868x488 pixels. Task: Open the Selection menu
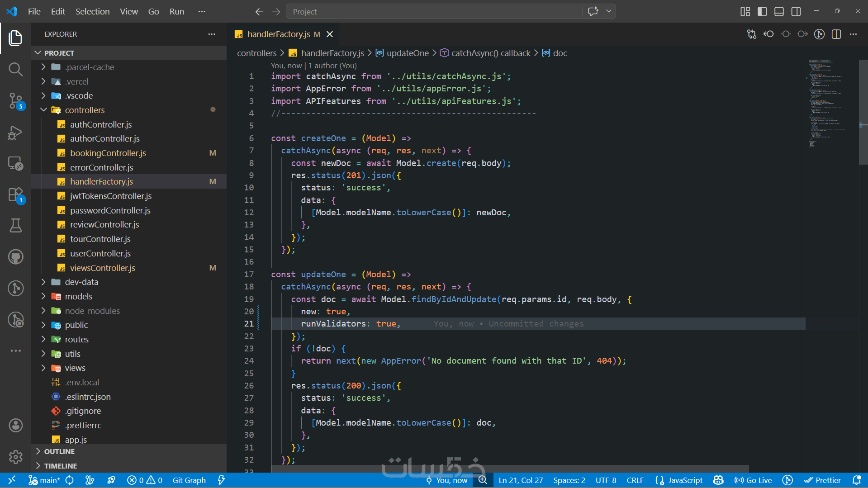click(x=92, y=12)
